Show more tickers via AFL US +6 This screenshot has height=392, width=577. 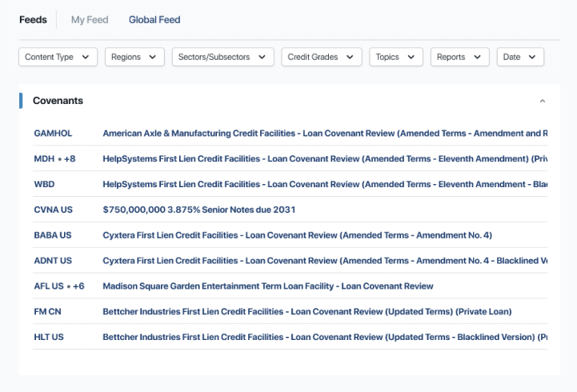click(74, 286)
